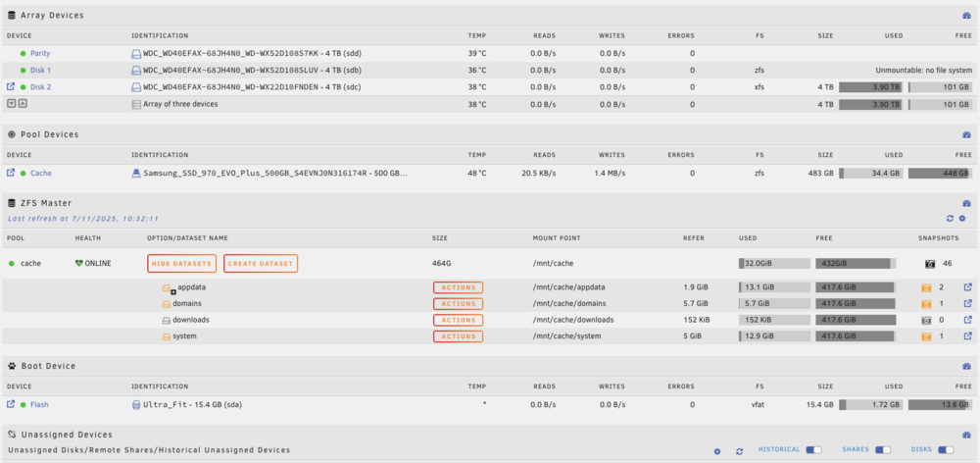Viewport: 980px width, 463px height.
Task: Open Unassigned Devices settings gear
Action: 717,451
